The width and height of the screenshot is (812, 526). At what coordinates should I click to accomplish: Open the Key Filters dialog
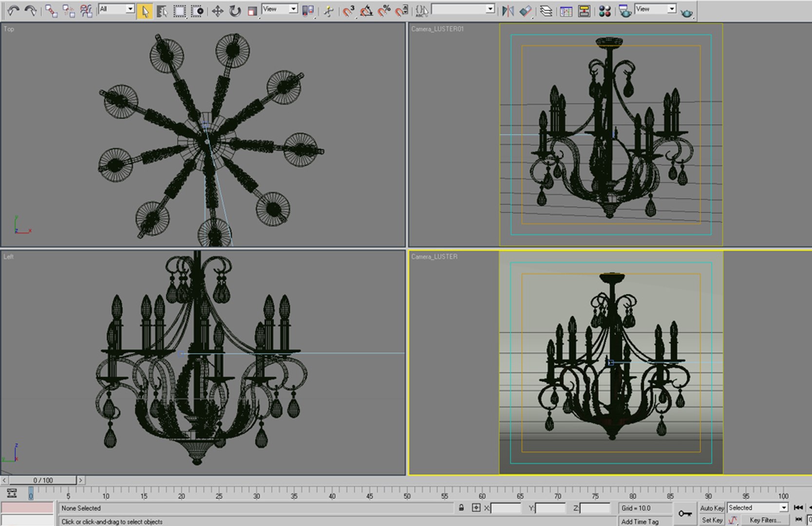coord(765,520)
